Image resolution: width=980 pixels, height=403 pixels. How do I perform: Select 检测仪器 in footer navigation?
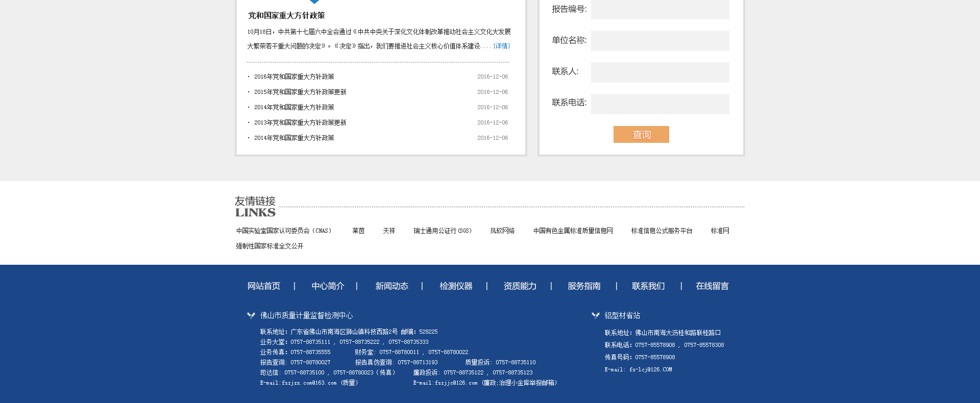(x=456, y=286)
